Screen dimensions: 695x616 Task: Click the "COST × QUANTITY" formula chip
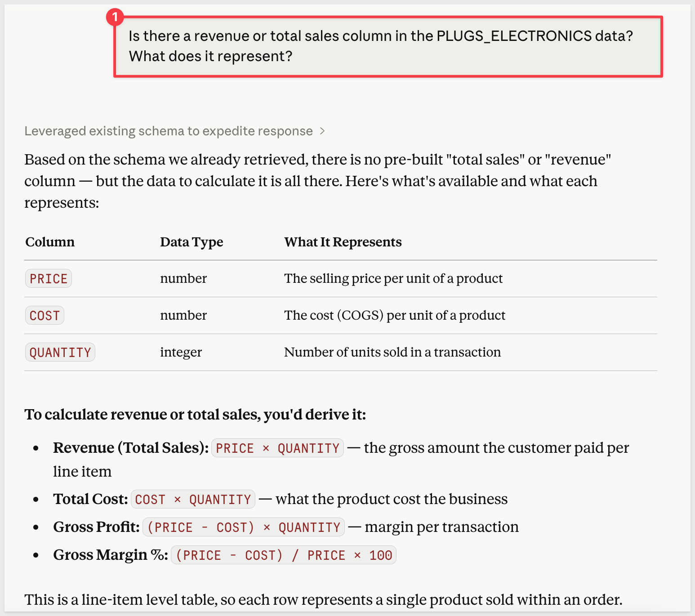click(x=193, y=500)
